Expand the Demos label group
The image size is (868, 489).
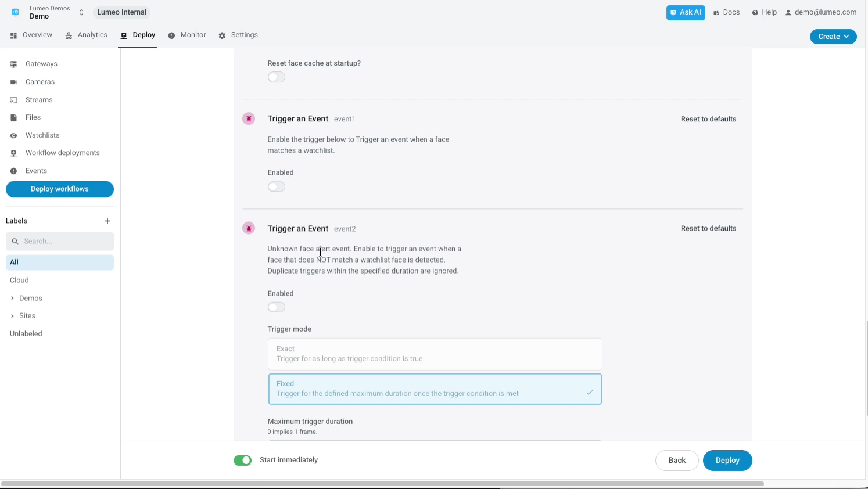pos(12,298)
